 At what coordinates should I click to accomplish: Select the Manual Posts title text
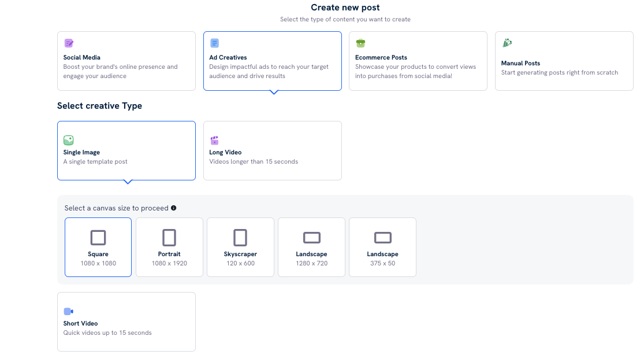(x=520, y=63)
